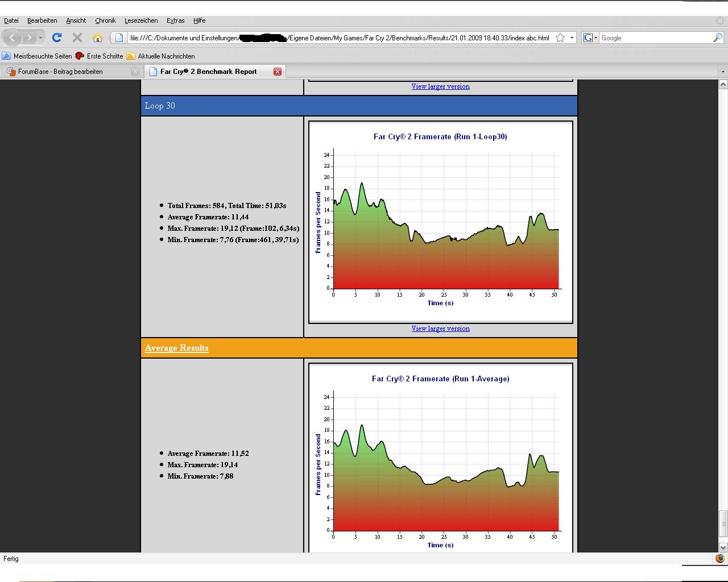Open the Hilfe menu
This screenshot has width=728, height=582.
pyautogui.click(x=199, y=20)
